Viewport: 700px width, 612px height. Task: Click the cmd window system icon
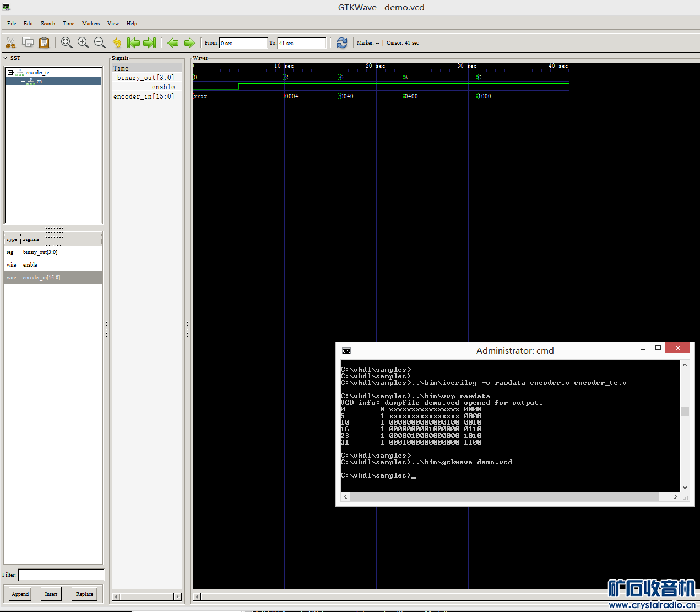pyautogui.click(x=346, y=351)
